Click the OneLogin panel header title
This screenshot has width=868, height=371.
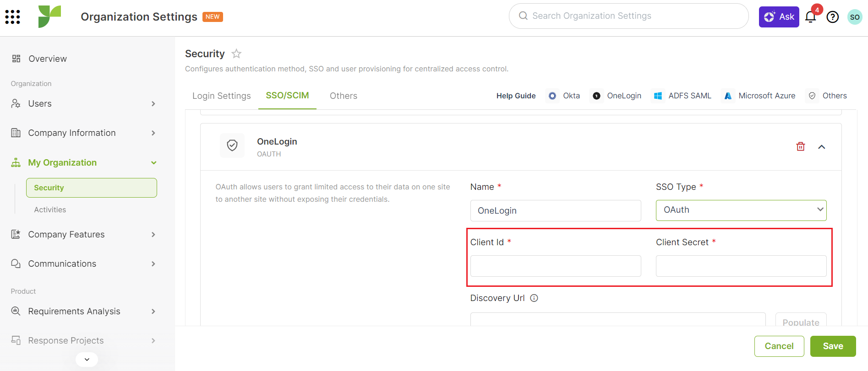[x=277, y=141]
